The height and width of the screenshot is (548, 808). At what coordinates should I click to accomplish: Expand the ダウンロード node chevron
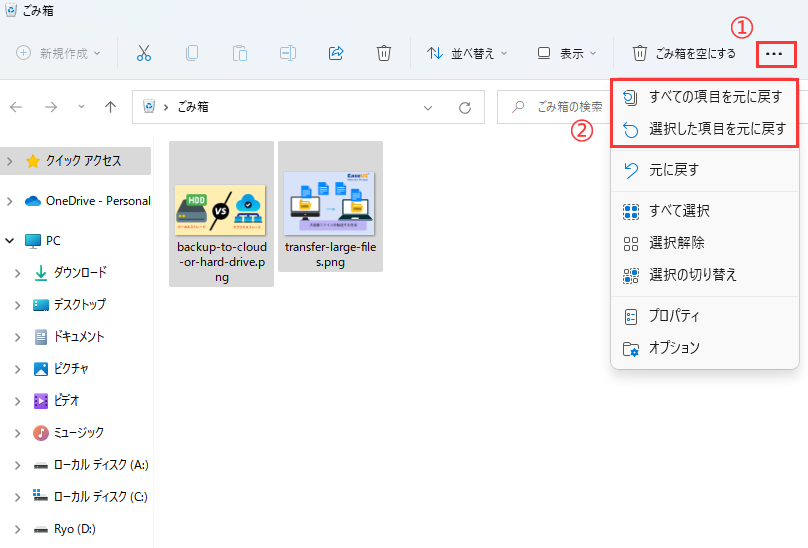[18, 273]
